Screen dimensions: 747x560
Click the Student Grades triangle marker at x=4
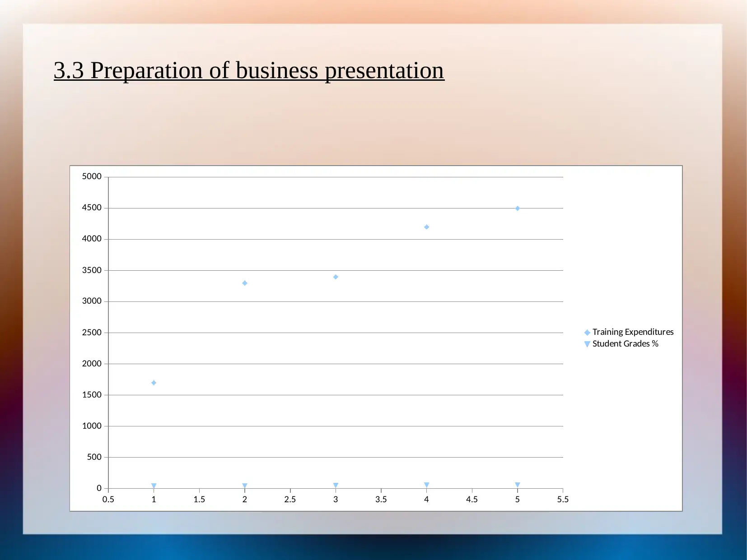tap(426, 485)
